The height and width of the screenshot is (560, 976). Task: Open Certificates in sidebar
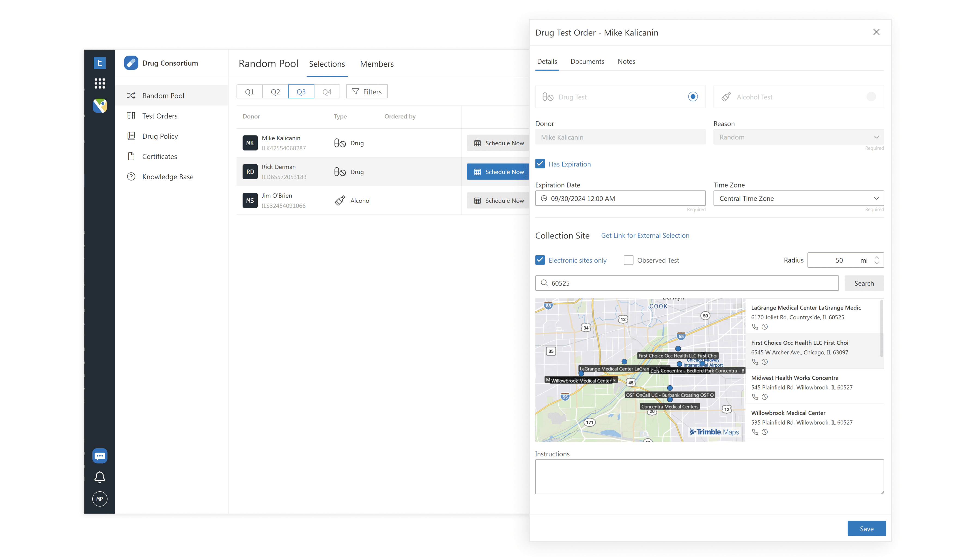(x=172, y=156)
